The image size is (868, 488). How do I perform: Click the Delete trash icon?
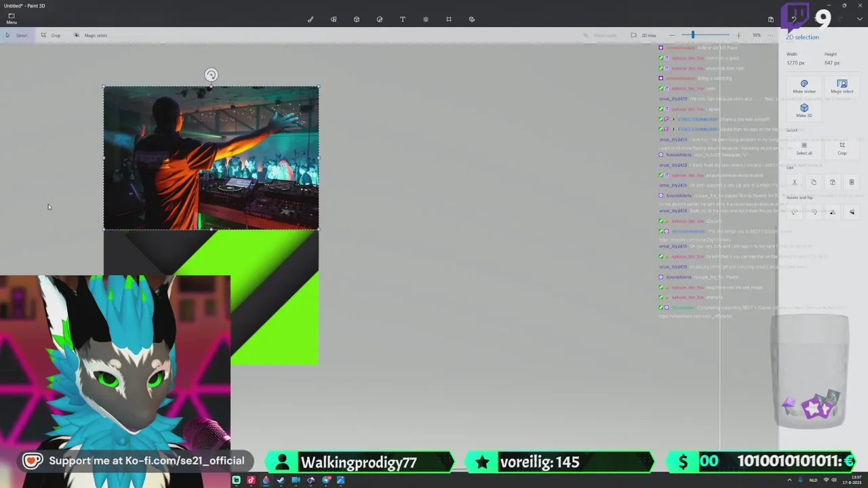pos(852,182)
